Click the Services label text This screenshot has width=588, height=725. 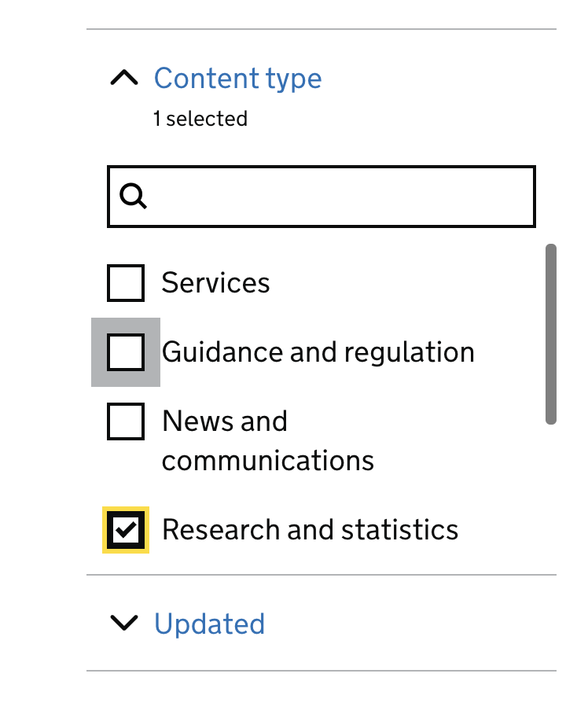click(x=215, y=283)
